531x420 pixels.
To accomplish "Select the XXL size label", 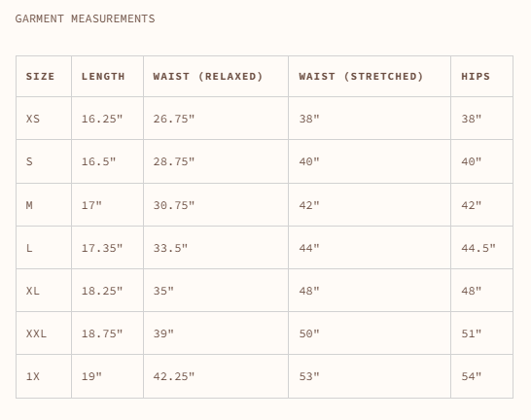I will coord(36,333).
